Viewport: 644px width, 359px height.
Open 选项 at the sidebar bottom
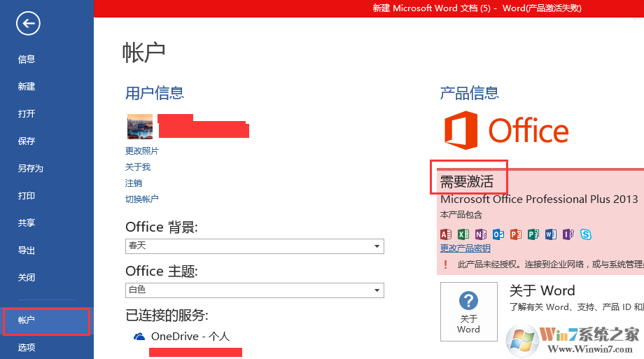pos(27,348)
